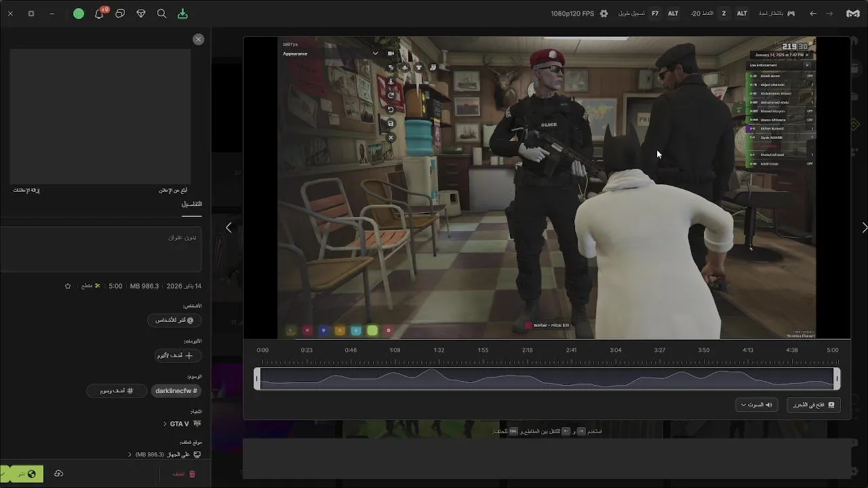Go forward with the right arrow

click(x=829, y=14)
